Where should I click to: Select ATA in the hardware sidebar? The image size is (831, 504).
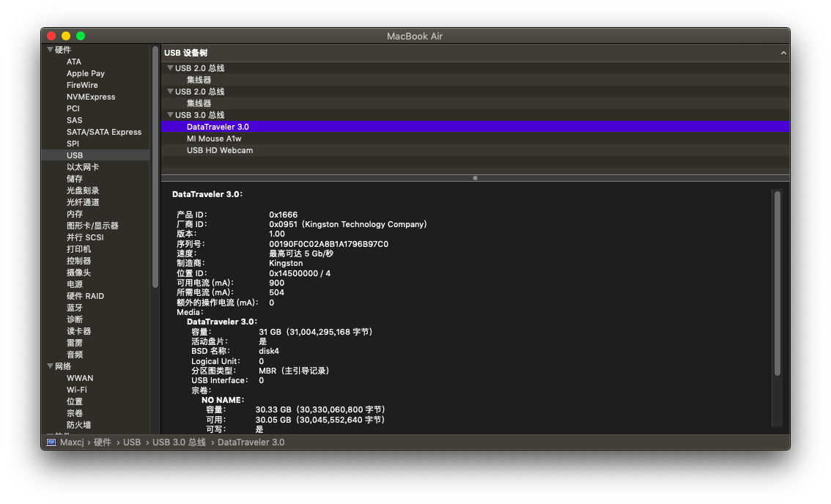(74, 62)
